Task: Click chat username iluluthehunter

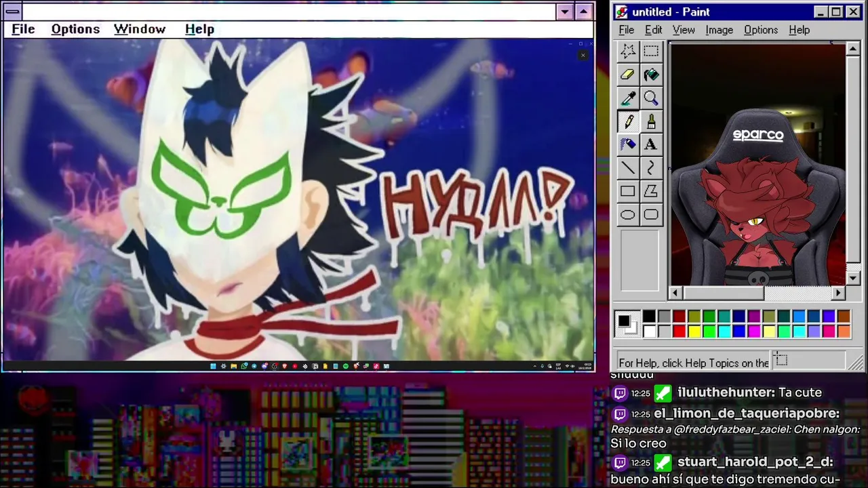Action: (x=726, y=393)
